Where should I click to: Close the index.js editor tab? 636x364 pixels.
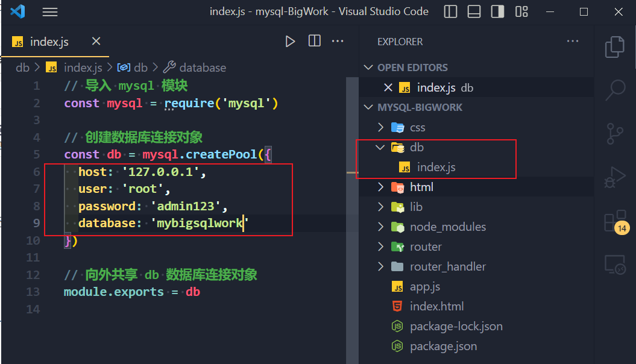(96, 41)
